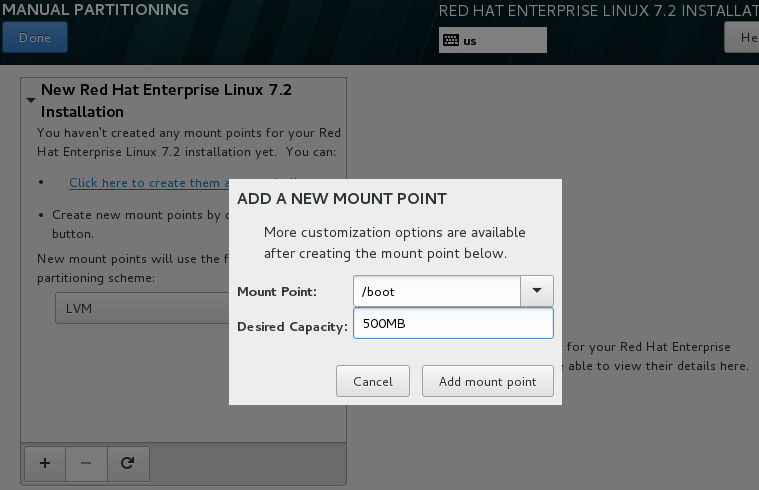Click the 'MANUAL PARTITIONING' heading
This screenshot has width=759, height=490.
coord(95,10)
